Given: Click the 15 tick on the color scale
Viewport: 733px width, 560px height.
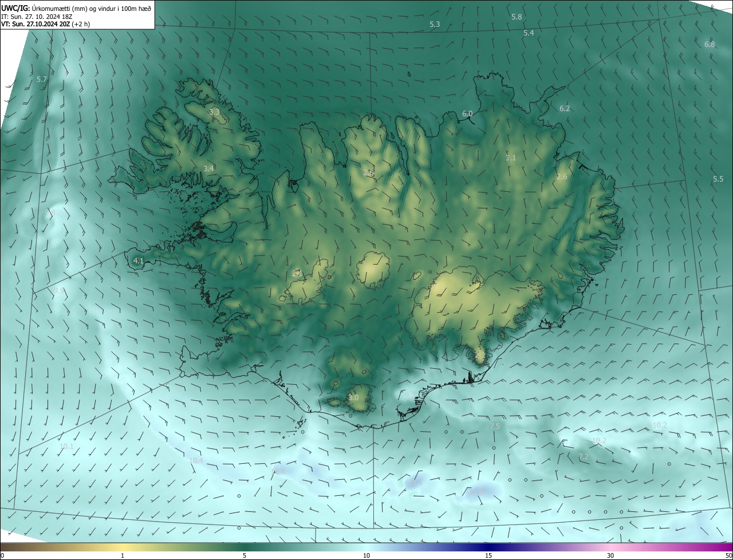Looking at the screenshot, I should pyautogui.click(x=488, y=555).
